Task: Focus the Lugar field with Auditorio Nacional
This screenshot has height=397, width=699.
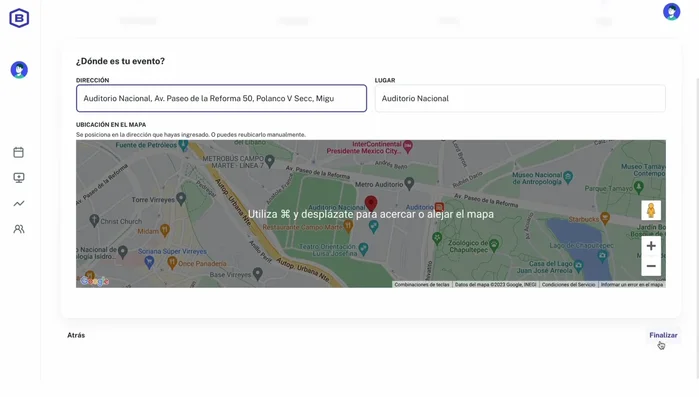Action: tap(520, 98)
